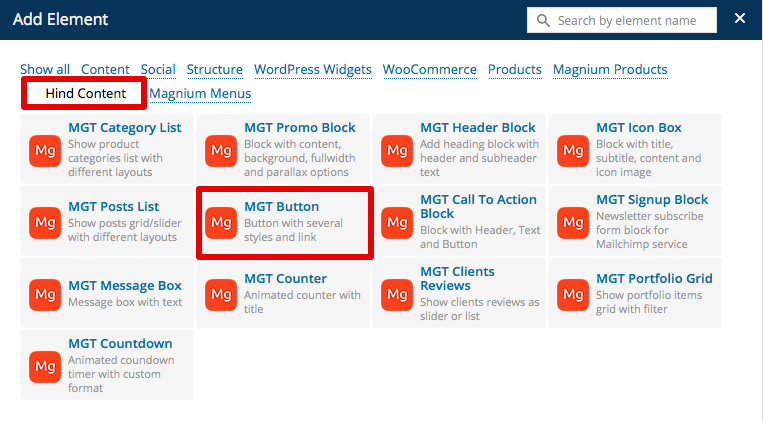The image size is (763, 421).
Task: Click the MGT Countdown icon
Action: (45, 366)
